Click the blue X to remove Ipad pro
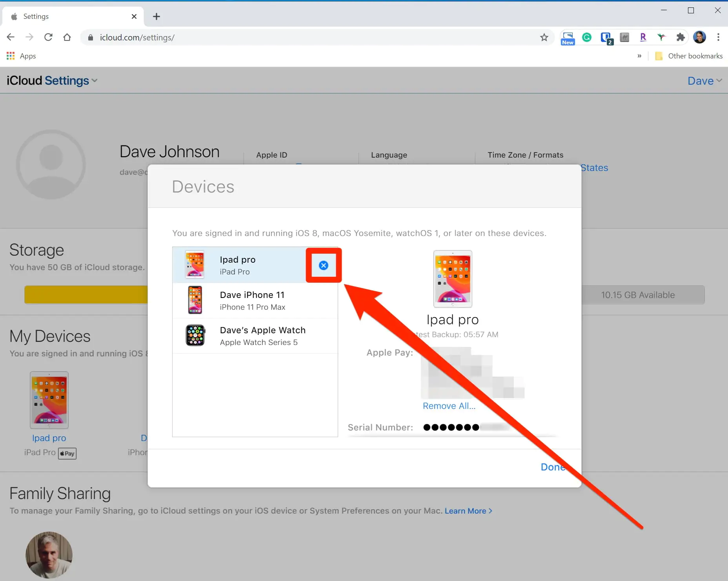Viewport: 728px width, 581px height. (x=323, y=265)
